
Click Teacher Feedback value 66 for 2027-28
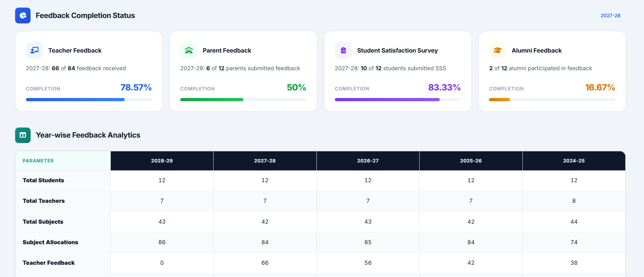(265, 263)
